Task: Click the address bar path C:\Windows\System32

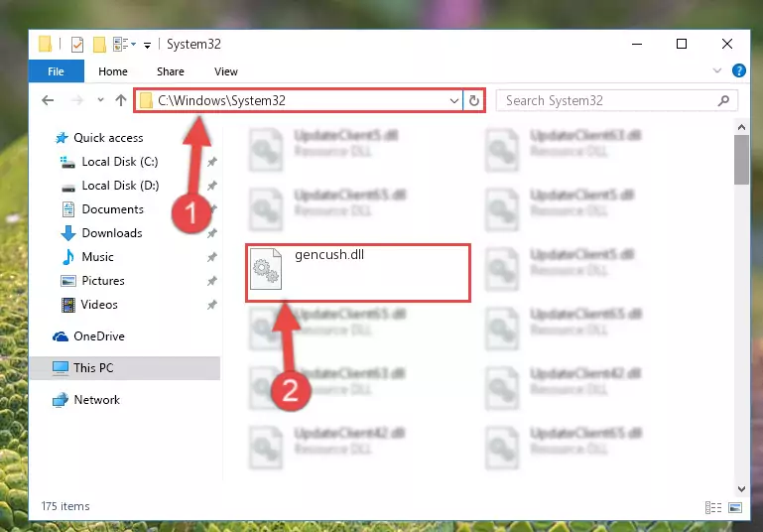Action: click(221, 101)
